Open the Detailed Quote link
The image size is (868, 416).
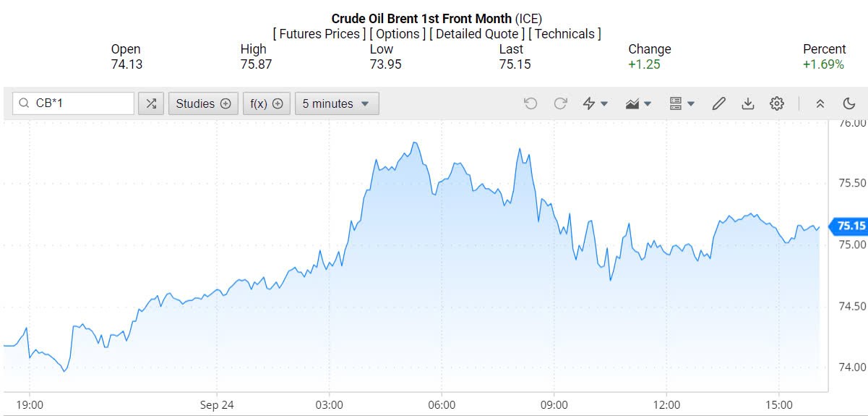pyautogui.click(x=477, y=34)
